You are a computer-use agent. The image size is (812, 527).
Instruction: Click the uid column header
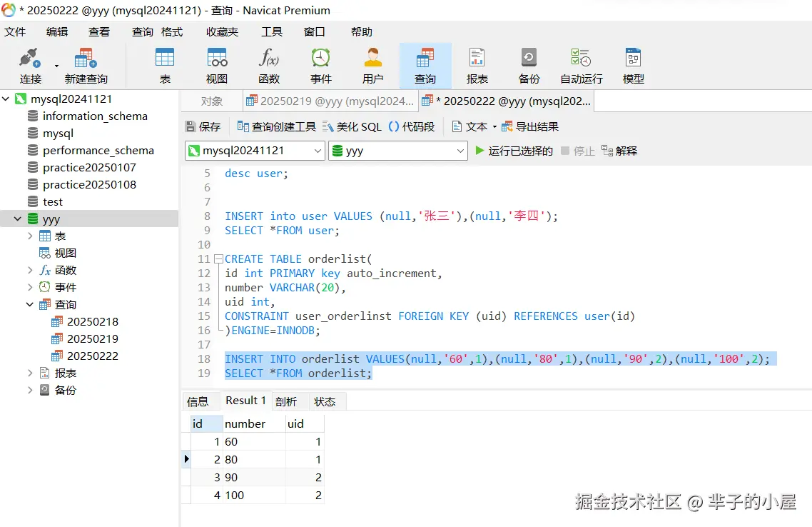click(305, 424)
